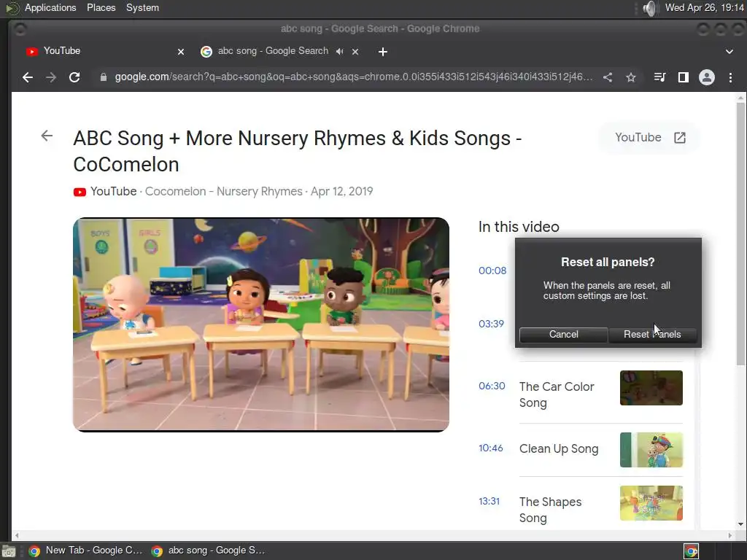Bookmark this page with the star icon
Image resolution: width=747 pixels, height=560 pixels.
[631, 77]
